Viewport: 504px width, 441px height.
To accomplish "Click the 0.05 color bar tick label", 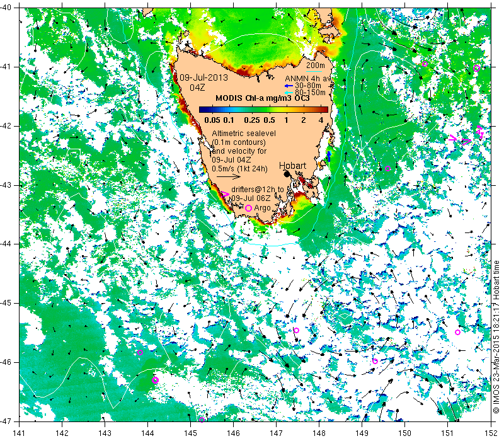I will [212, 120].
